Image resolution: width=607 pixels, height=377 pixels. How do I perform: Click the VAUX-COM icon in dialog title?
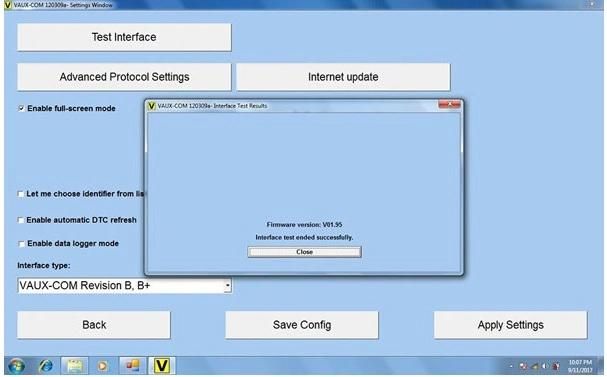(x=152, y=106)
